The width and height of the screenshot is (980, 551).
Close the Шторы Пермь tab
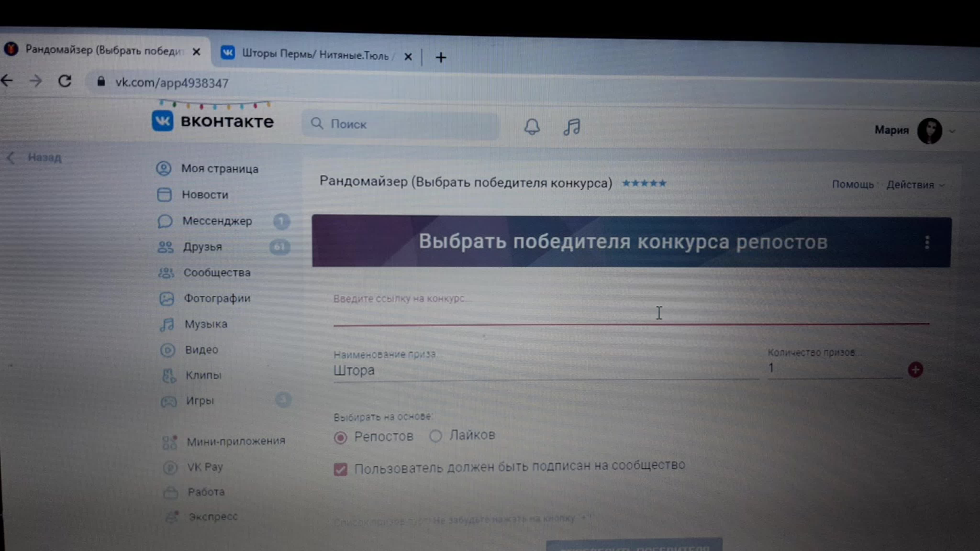tap(408, 57)
